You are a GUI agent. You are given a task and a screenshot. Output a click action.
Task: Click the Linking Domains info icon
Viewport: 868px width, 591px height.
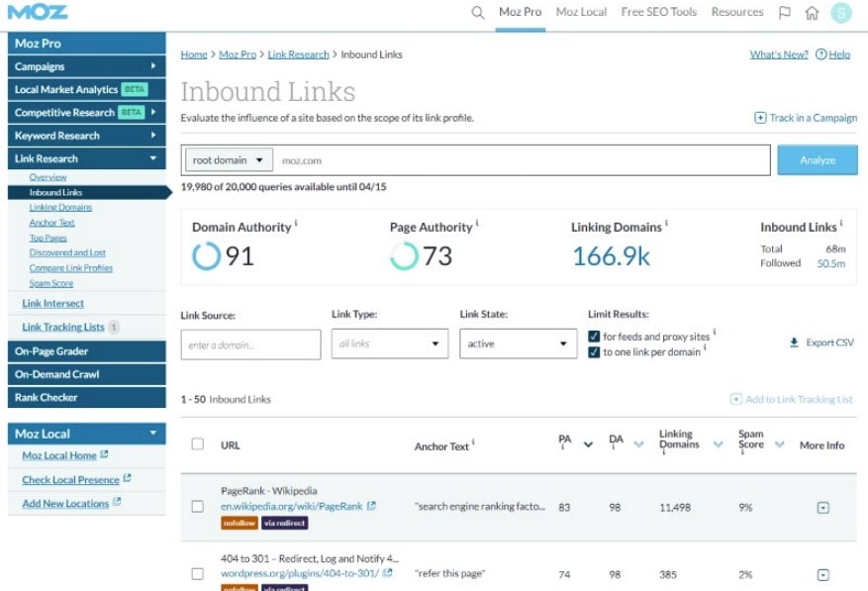(x=666, y=223)
